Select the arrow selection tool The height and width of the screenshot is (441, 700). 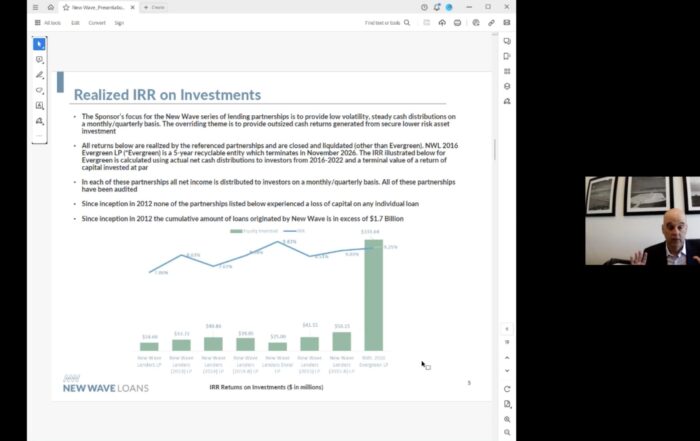click(39, 44)
